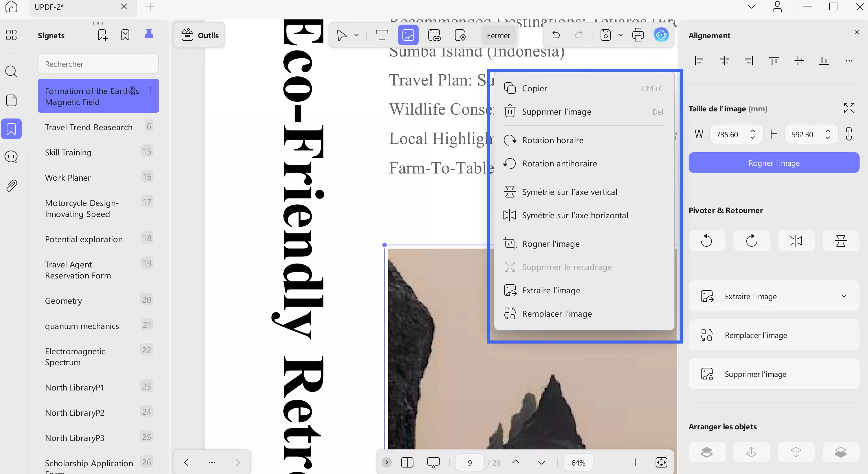Choose Rotation horaire from context menu
This screenshot has height=474, width=868.
(x=553, y=140)
